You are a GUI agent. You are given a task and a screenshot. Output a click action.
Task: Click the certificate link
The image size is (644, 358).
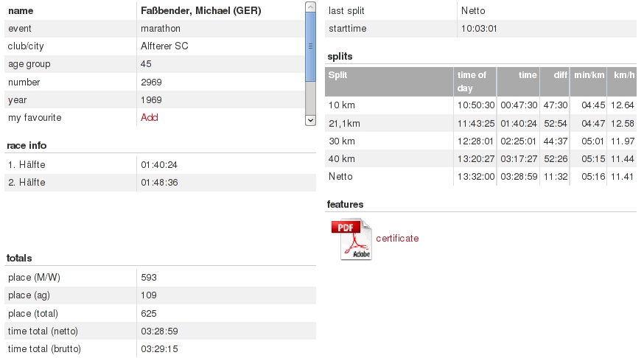point(397,238)
